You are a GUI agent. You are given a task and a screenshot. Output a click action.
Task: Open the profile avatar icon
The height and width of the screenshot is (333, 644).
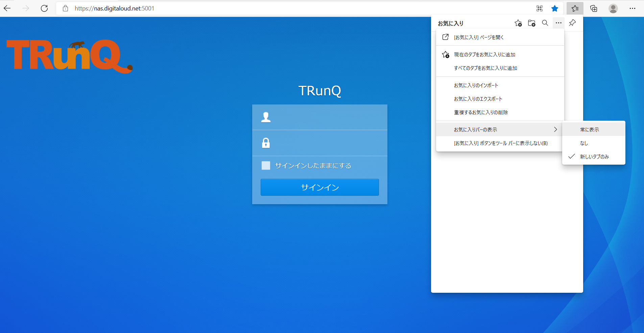pos(613,8)
